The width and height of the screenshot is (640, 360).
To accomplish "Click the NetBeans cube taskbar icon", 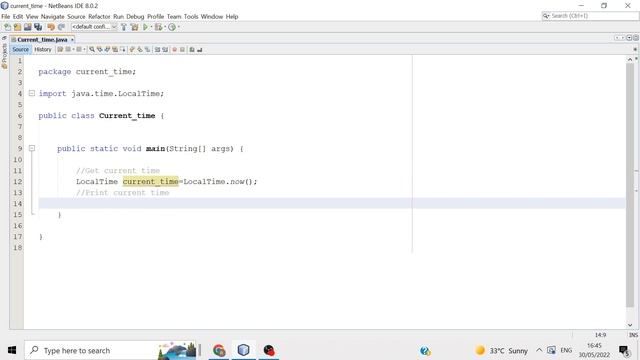I will pos(244,350).
